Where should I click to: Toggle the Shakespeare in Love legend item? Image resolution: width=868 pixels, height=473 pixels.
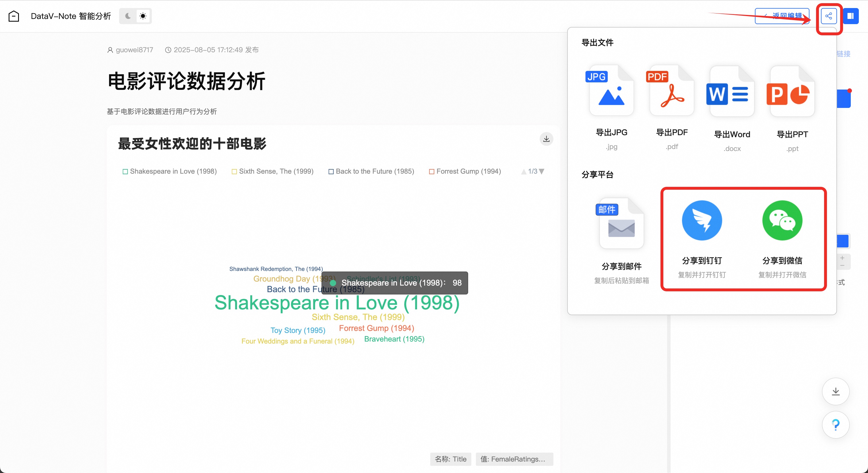[170, 171]
